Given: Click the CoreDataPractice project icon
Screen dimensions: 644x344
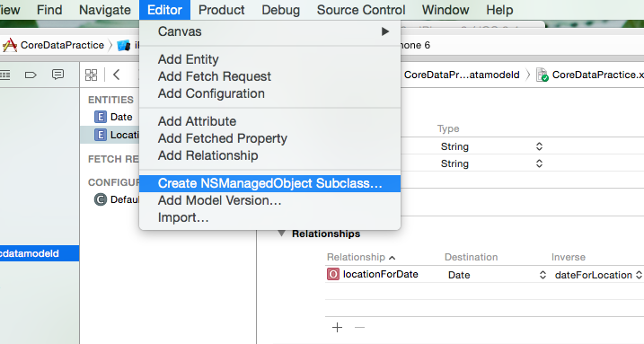Looking at the screenshot, I should (10, 45).
